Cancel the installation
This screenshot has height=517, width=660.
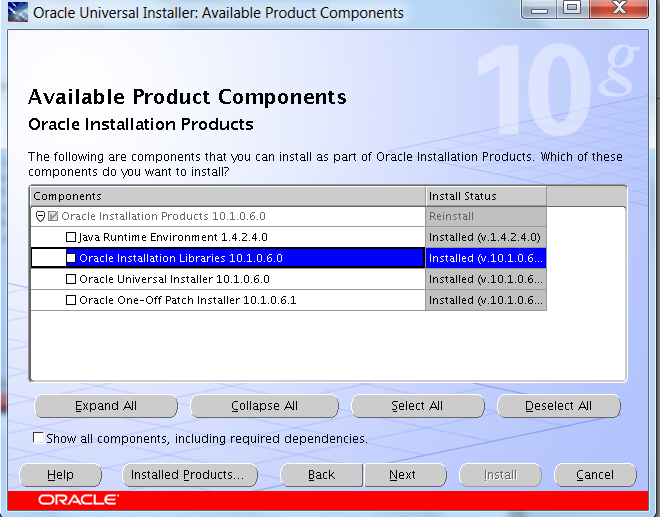[595, 475]
